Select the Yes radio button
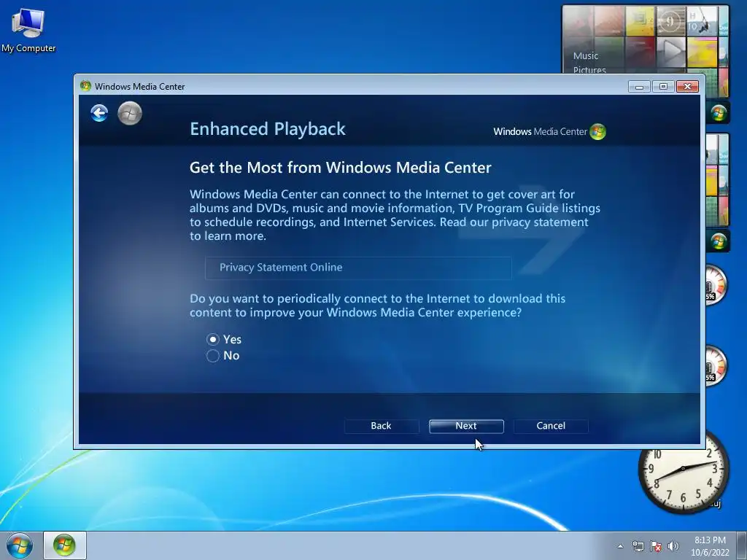 click(213, 340)
